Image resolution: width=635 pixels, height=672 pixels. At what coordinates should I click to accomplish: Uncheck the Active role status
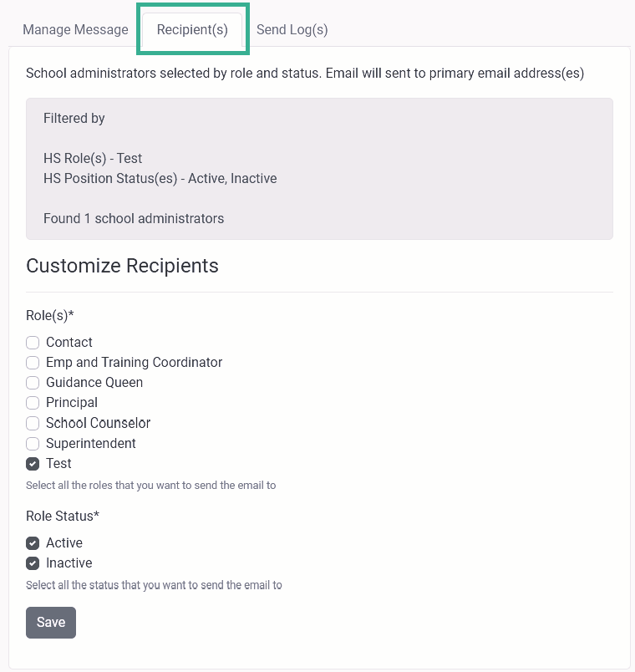click(x=33, y=543)
